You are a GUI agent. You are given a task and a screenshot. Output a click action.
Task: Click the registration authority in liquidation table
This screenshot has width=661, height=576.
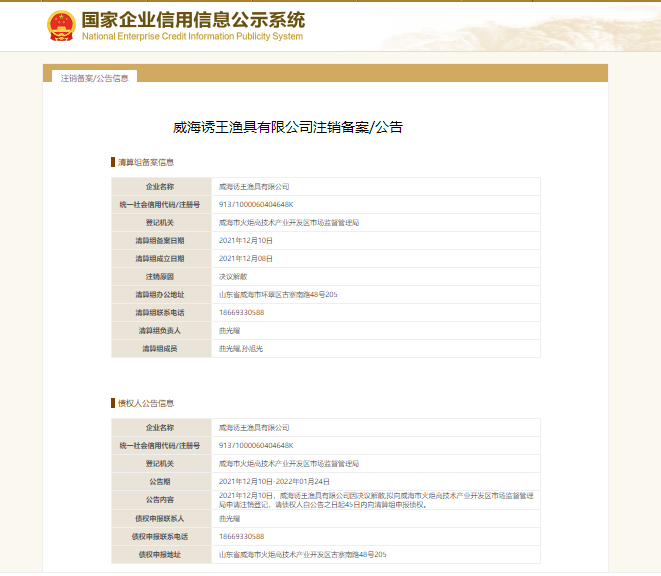tap(289, 223)
